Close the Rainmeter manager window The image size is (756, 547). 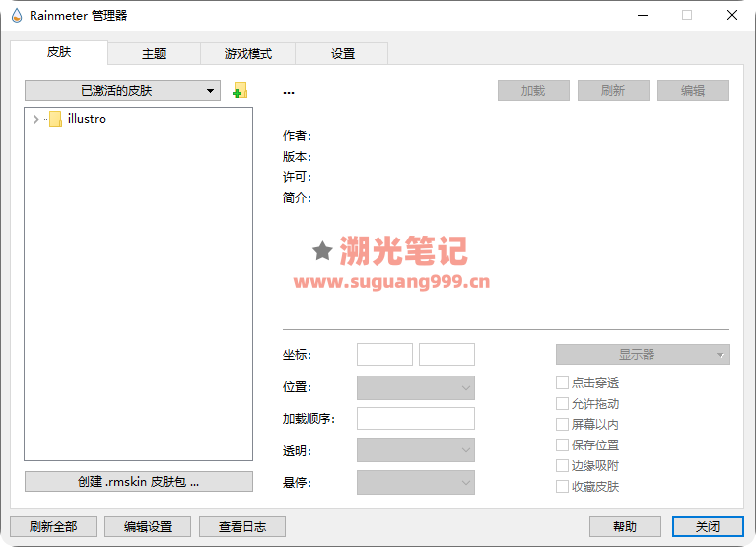tap(732, 16)
